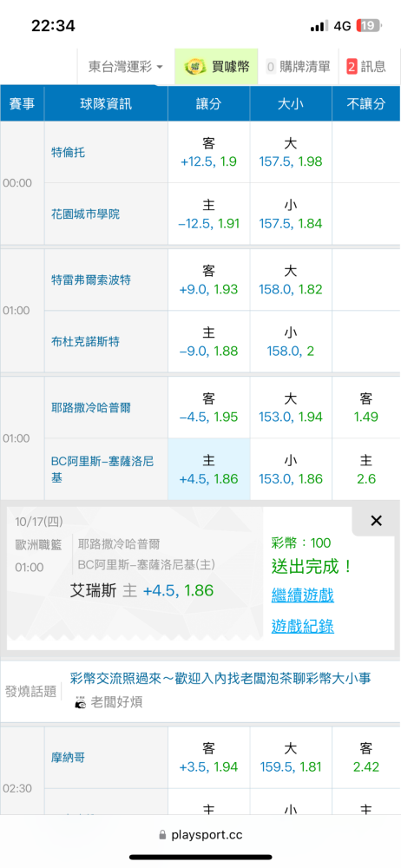401x868 pixels.
Task: Click the 讓分 column header
Action: (209, 103)
